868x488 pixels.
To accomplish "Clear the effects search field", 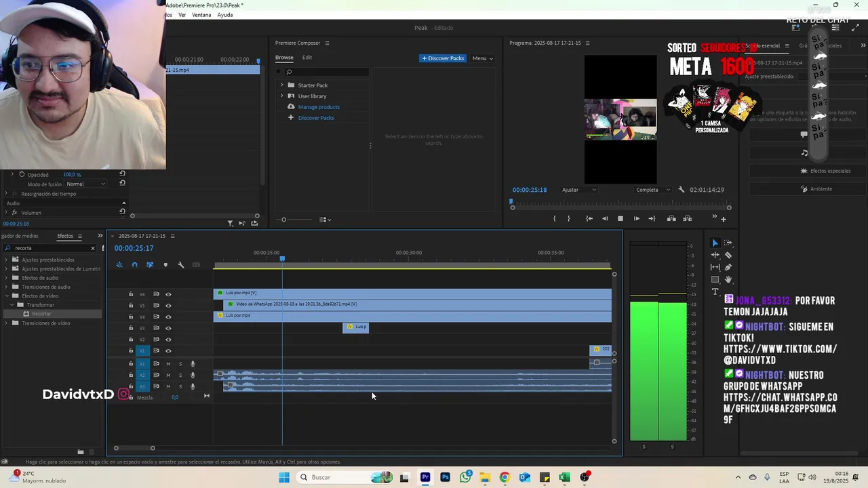I will point(93,248).
